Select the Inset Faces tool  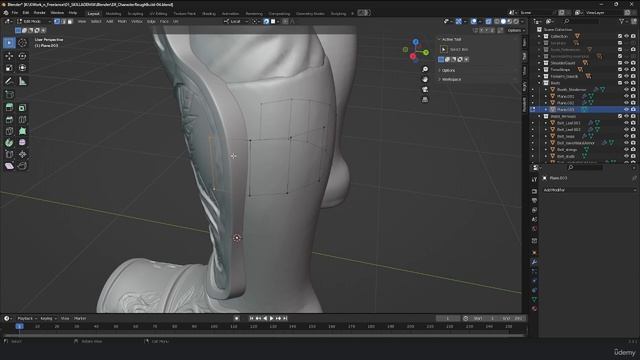click(22, 107)
